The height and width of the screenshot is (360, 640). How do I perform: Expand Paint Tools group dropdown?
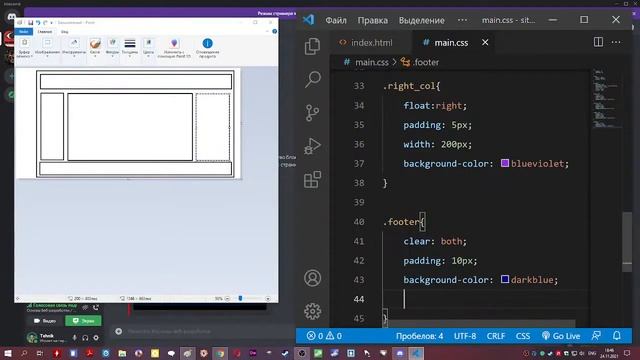click(x=74, y=48)
